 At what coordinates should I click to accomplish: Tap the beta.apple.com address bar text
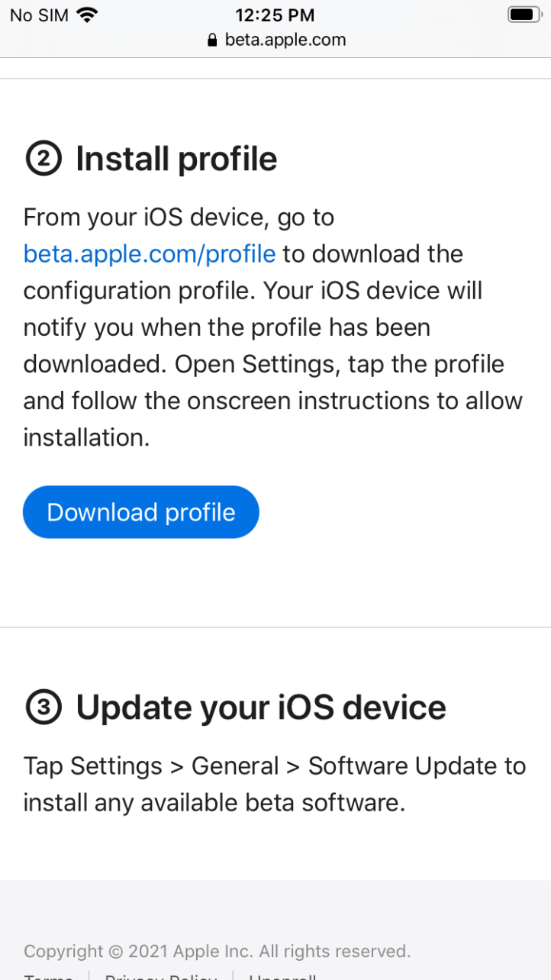285,40
